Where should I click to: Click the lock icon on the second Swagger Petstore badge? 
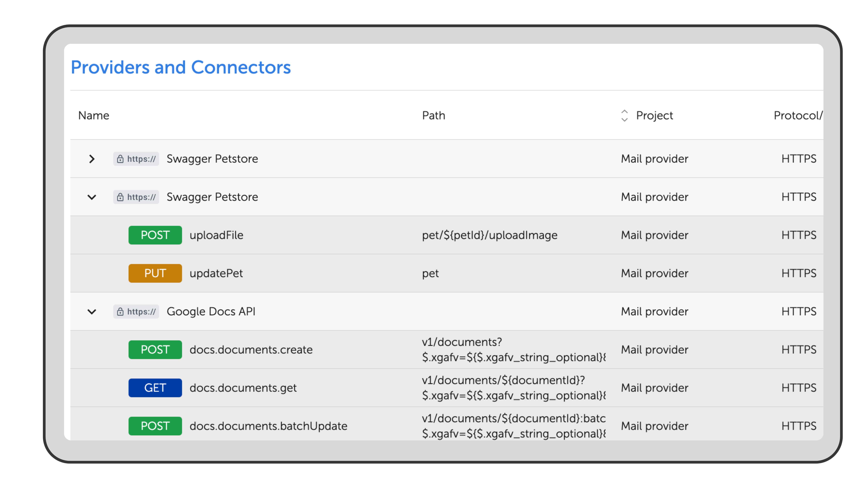click(120, 197)
